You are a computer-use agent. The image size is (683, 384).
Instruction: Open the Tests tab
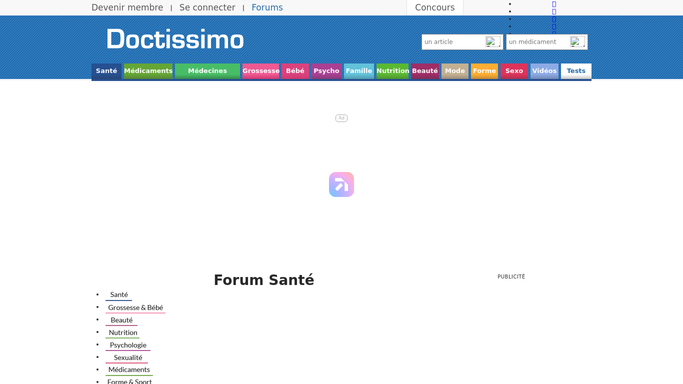point(576,71)
